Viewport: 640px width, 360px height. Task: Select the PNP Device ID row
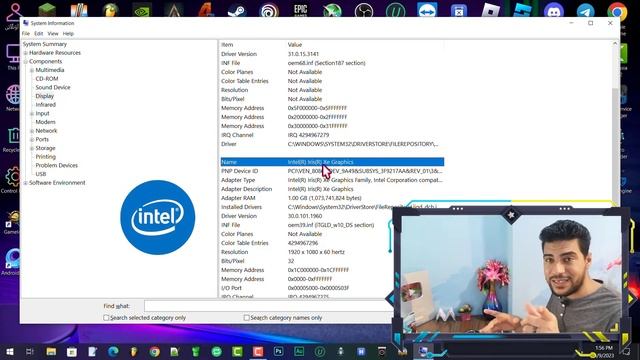(x=332, y=171)
